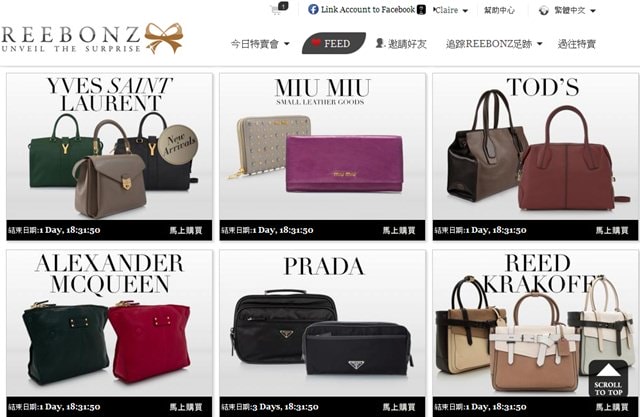This screenshot has height=417, width=640.
Task: Click the Facebook logo icon
Action: click(x=313, y=9)
